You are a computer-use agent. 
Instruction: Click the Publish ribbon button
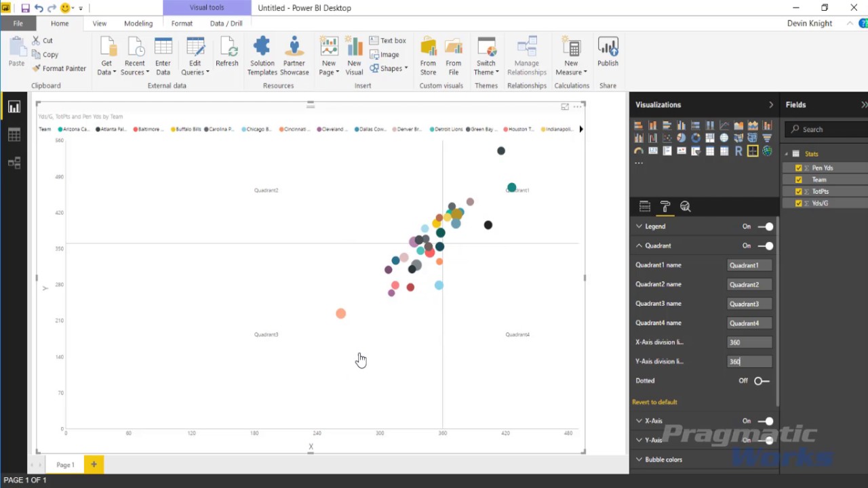pos(608,52)
